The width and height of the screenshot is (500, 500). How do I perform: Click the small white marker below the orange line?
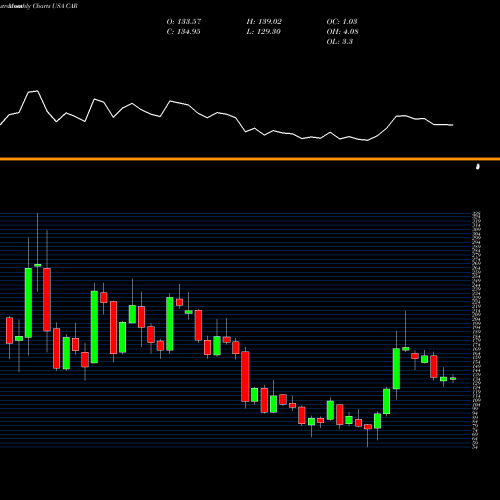click(x=478, y=166)
